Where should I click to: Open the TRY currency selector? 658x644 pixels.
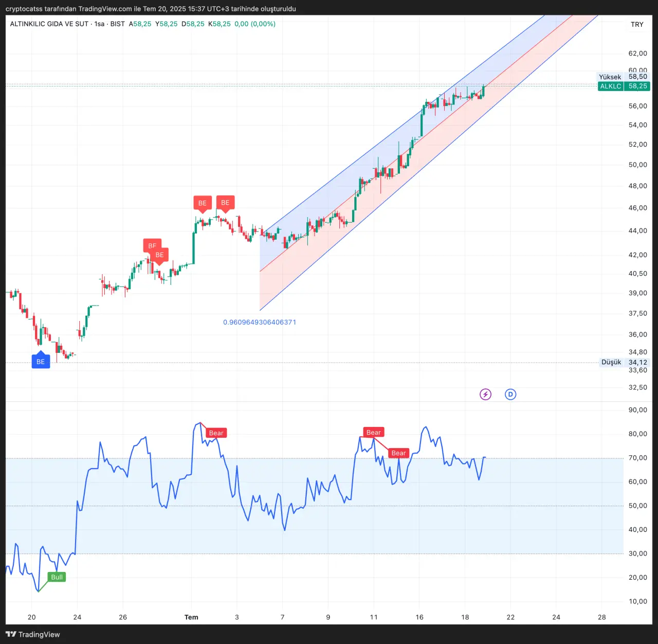[637, 24]
